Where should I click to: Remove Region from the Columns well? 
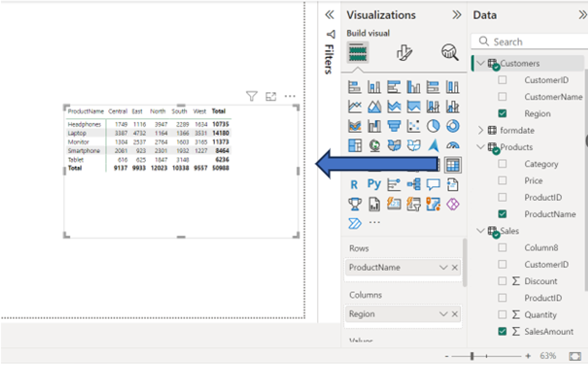coord(454,314)
